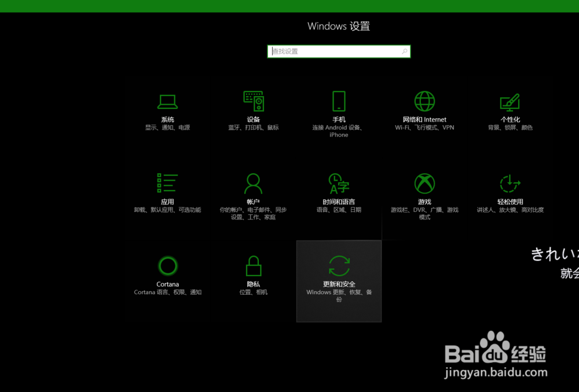The height and width of the screenshot is (392, 579).
Task: Click the text "讲述人、放大镜、高对比度"
Action: (510, 210)
